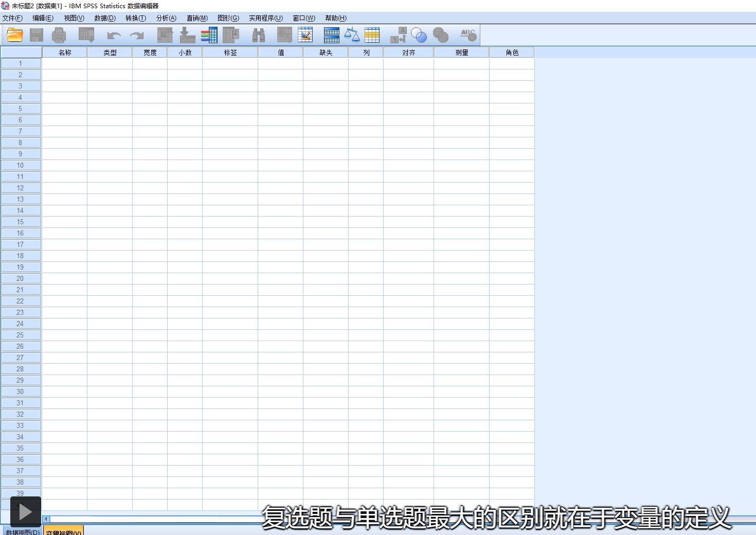
Task: Click the 类型 column header
Action: click(110, 52)
